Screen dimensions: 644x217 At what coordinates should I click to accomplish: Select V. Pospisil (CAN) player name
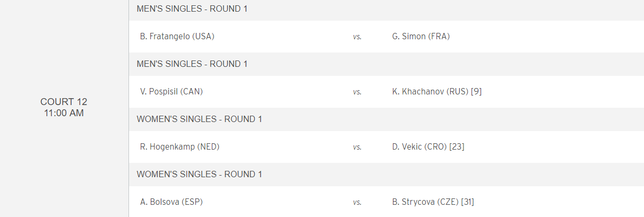point(171,92)
